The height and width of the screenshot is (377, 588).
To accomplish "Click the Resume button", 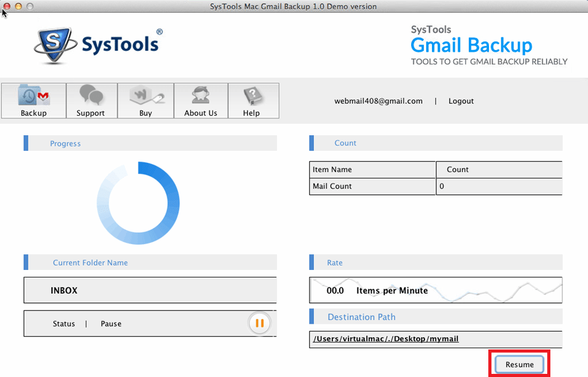I will coord(520,364).
